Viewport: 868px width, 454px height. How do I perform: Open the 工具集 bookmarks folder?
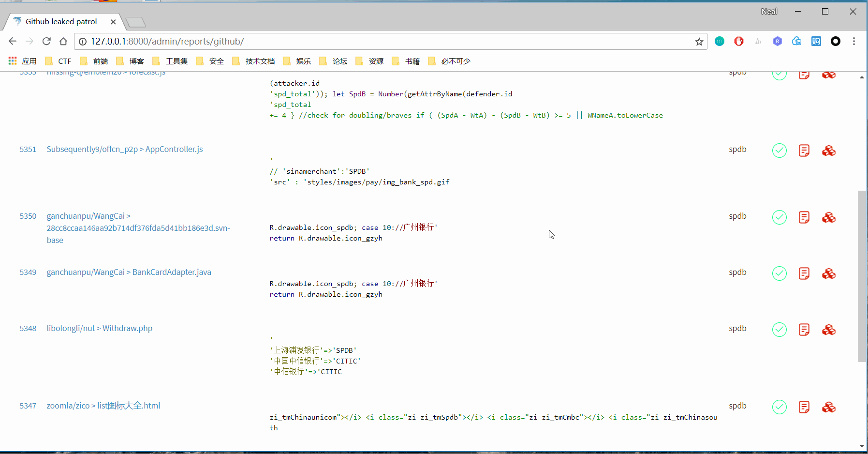[x=170, y=61]
